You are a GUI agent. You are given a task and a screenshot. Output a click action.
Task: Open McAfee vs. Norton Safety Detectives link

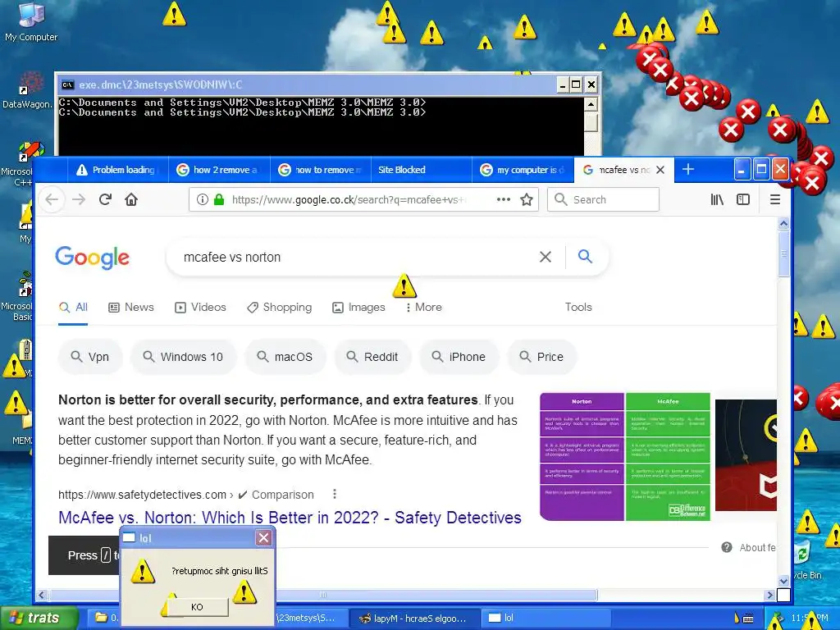pos(290,518)
